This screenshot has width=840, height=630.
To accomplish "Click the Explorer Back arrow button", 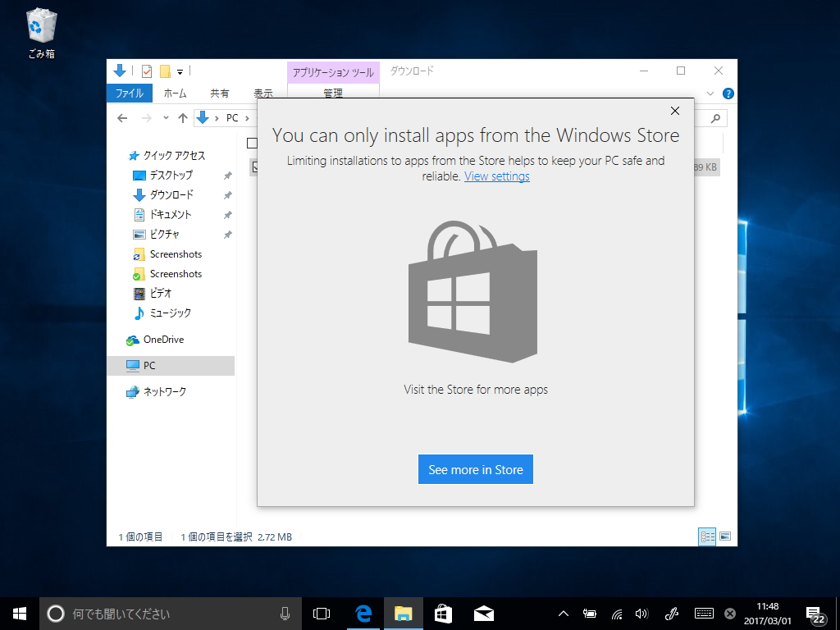I will 123,118.
